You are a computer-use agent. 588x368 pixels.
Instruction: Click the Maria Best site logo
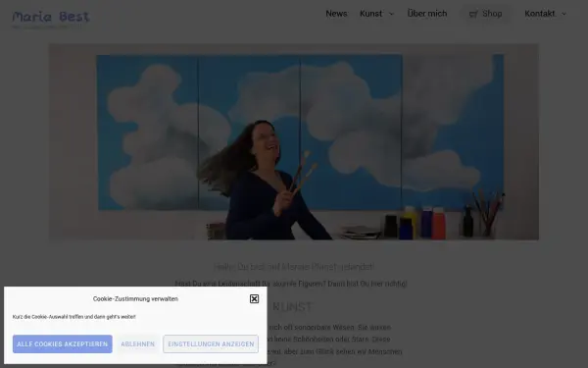click(51, 19)
